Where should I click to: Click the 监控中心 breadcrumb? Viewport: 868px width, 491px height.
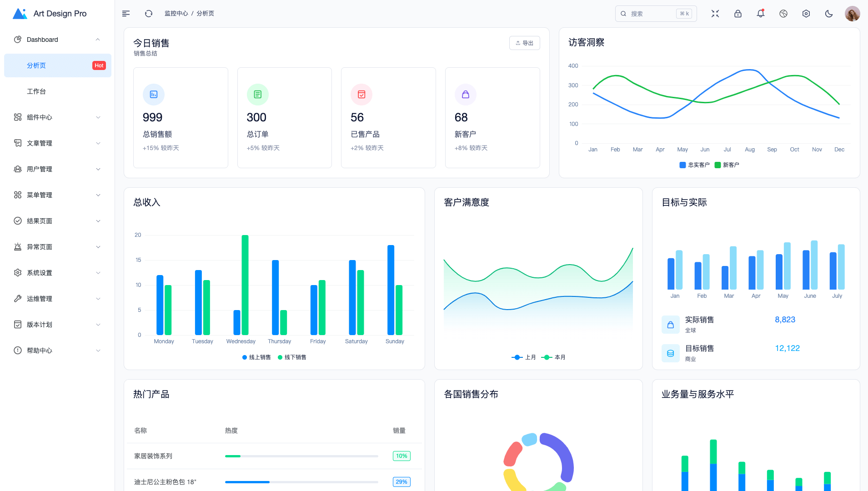(176, 14)
